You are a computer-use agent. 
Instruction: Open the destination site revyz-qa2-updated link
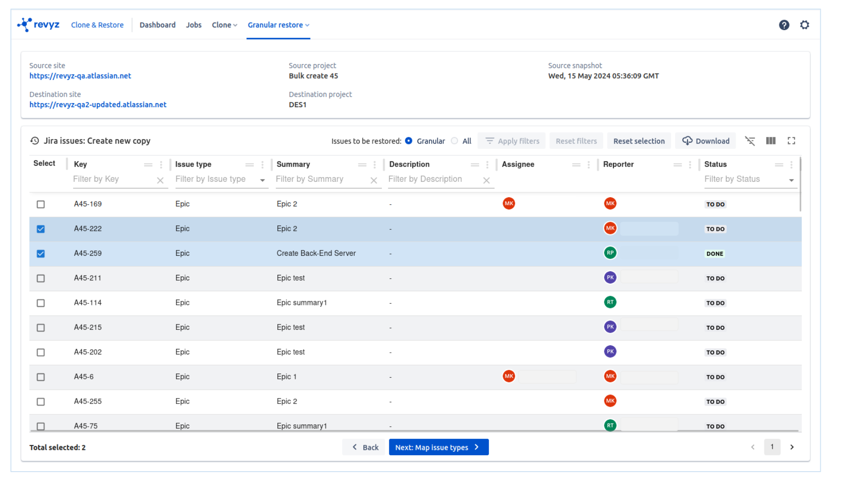pyautogui.click(x=98, y=105)
